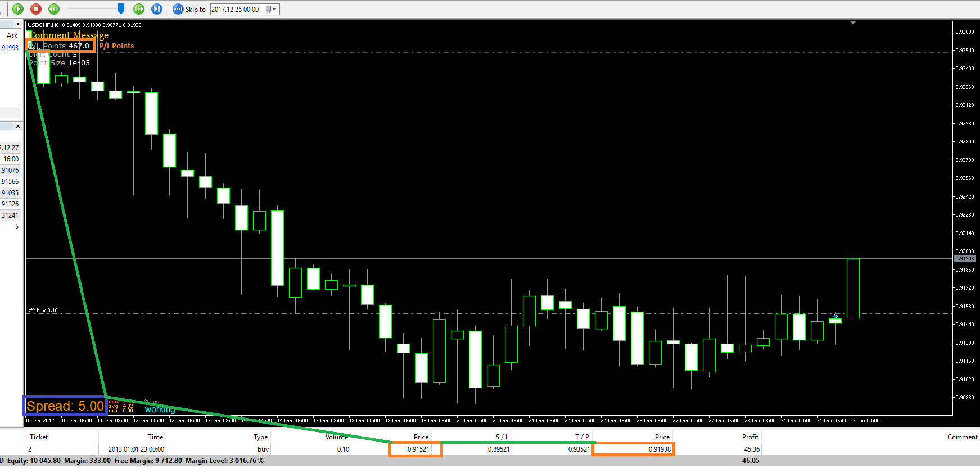The width and height of the screenshot is (980, 472).
Task: Stop the simulation with the red stop button
Action: (x=36, y=9)
